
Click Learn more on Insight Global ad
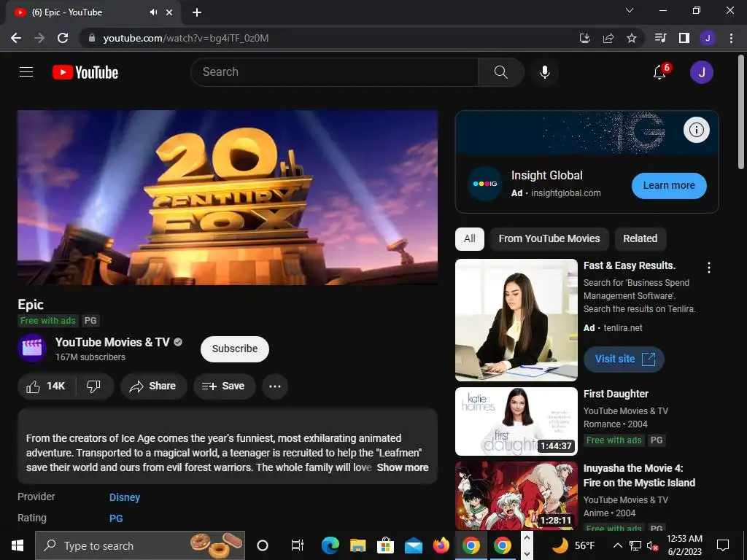(669, 186)
